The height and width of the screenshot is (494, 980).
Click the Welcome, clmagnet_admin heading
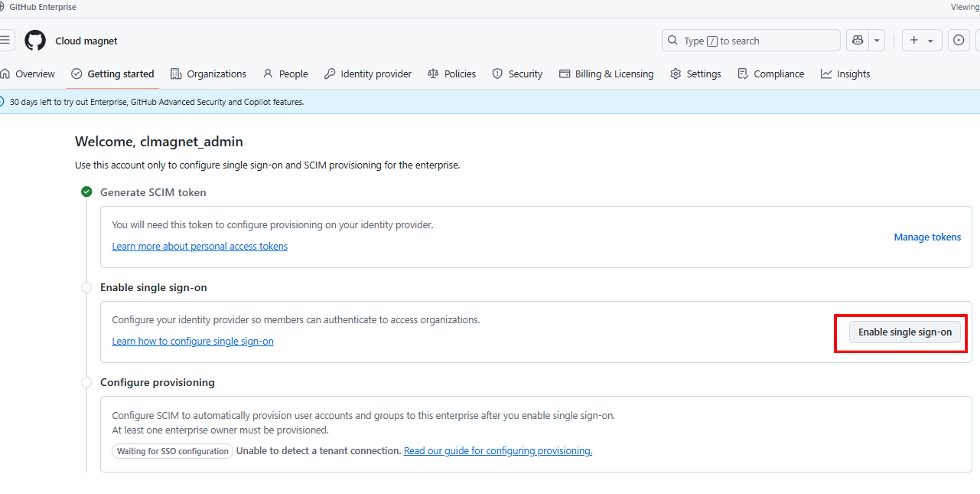coord(159,142)
